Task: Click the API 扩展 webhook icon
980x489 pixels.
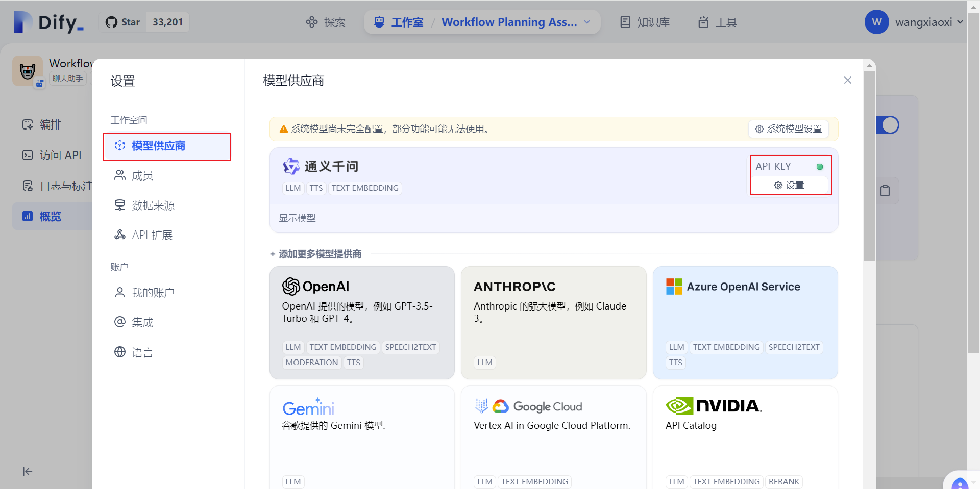Action: (120, 235)
